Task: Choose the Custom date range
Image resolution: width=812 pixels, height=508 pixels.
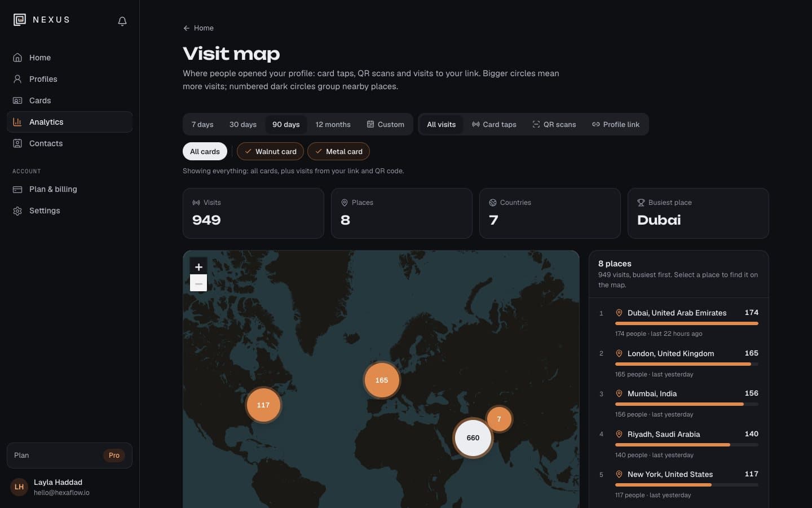Action: click(386, 124)
